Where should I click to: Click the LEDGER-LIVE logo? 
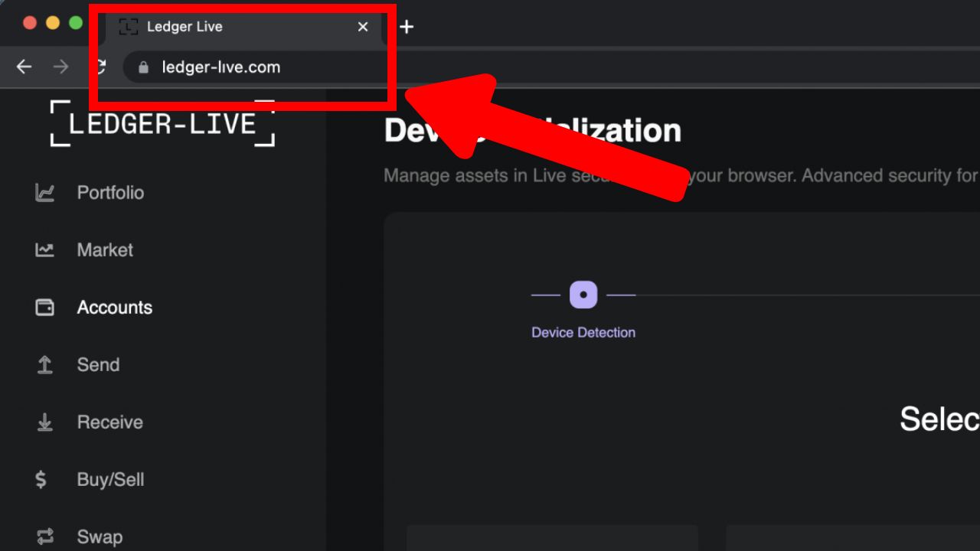pyautogui.click(x=162, y=123)
